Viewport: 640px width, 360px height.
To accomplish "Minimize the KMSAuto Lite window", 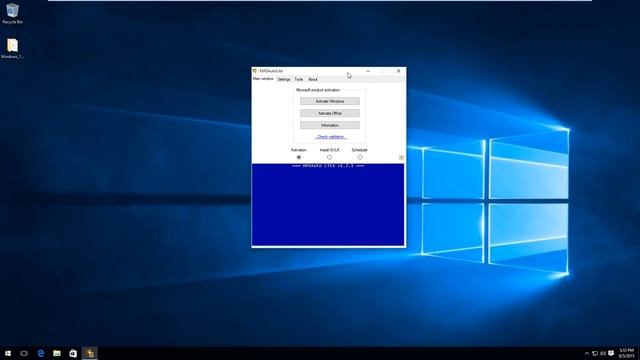I will pyautogui.click(x=368, y=71).
